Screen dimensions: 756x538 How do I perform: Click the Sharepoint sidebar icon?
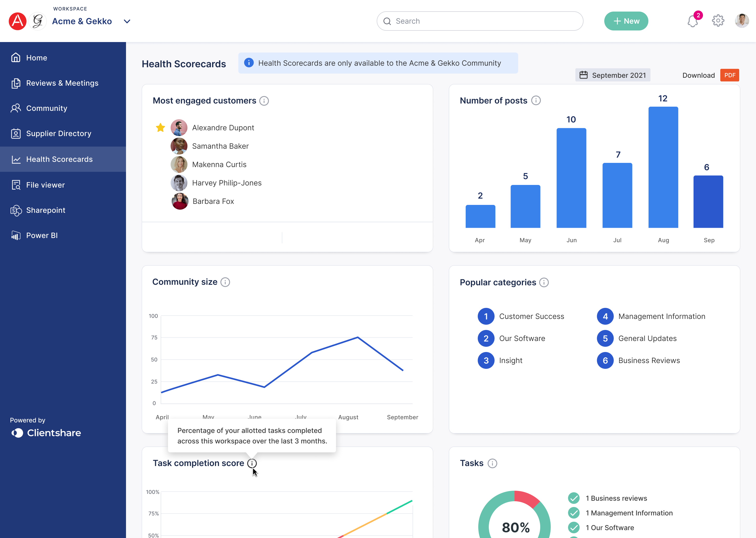click(16, 210)
